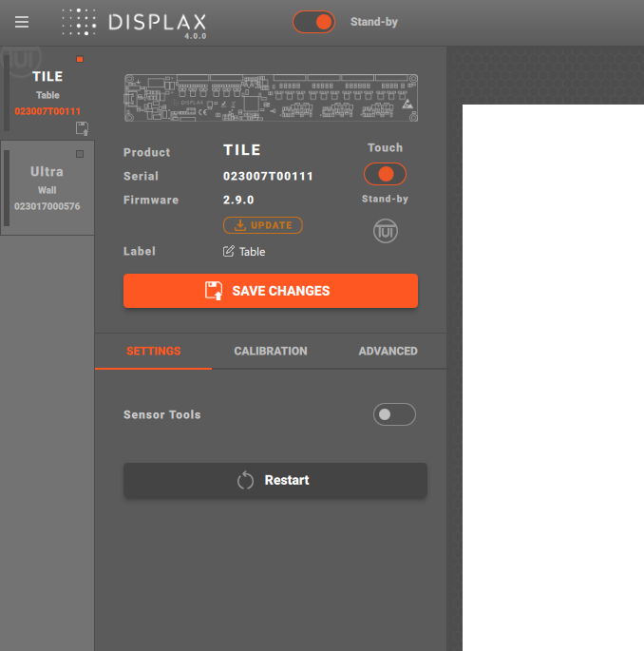Toggle the Touch switch for the TILE device
Image resolution: width=644 pixels, height=651 pixels.
[x=385, y=174]
